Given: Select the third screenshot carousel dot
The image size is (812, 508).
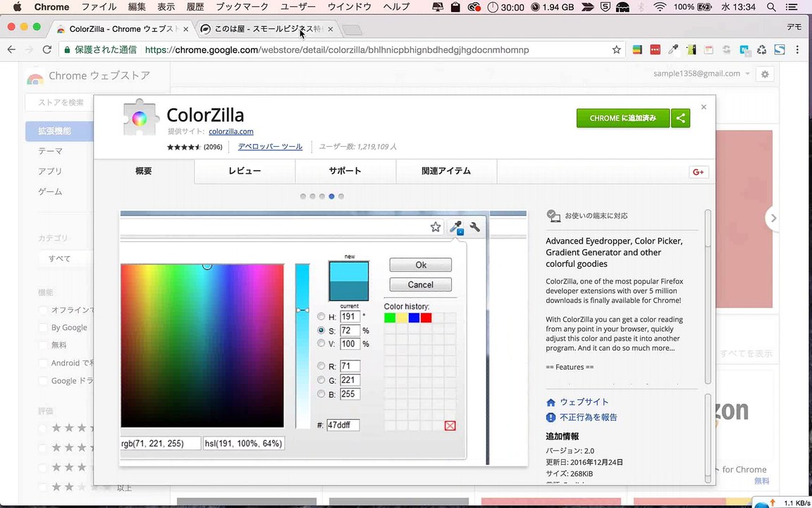Looking at the screenshot, I should pos(322,196).
